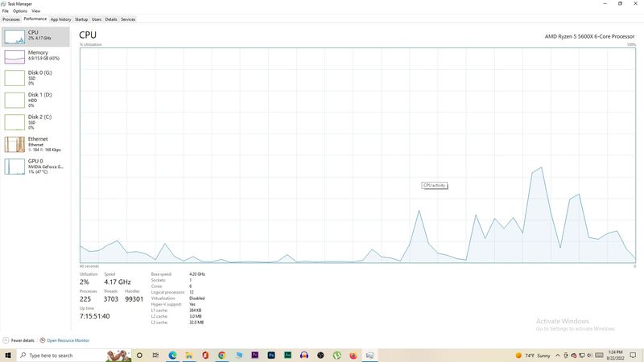644x362 pixels.
Task: Click the threads count 3703
Action: [x=111, y=299]
